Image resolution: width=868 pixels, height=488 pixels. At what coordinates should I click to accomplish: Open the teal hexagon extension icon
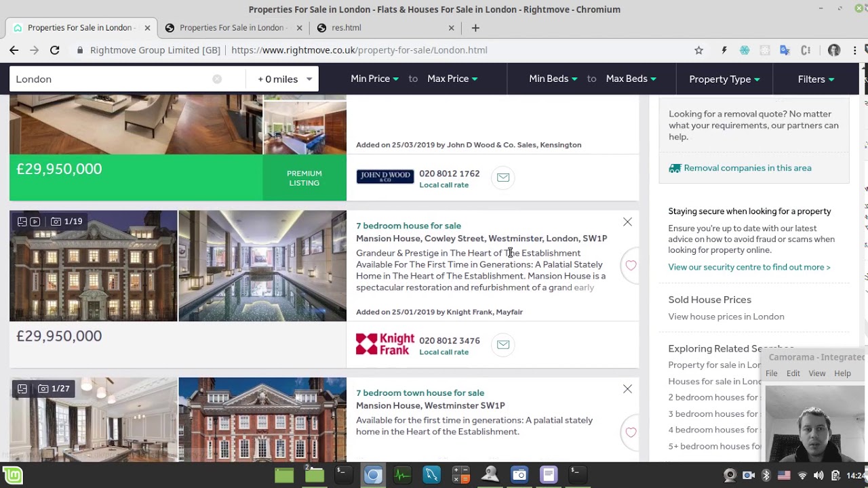point(745,50)
